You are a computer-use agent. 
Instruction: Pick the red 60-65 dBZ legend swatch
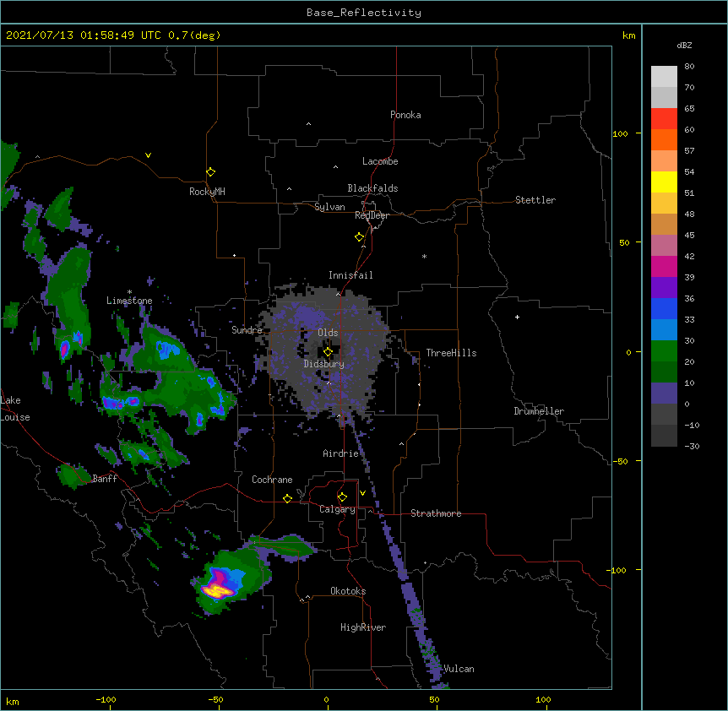pyautogui.click(x=664, y=119)
